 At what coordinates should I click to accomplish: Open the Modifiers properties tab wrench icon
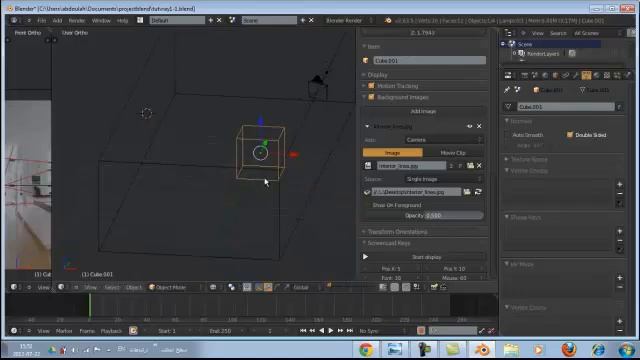576,75
